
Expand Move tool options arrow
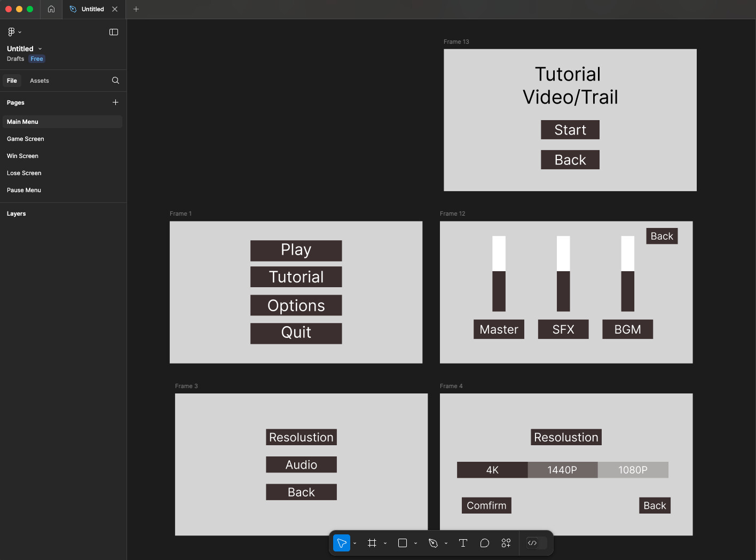355,543
